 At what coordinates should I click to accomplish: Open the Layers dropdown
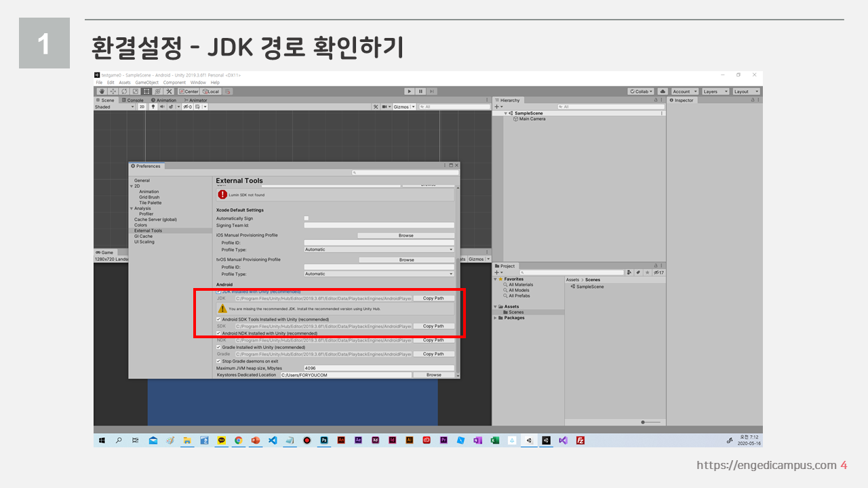click(715, 91)
